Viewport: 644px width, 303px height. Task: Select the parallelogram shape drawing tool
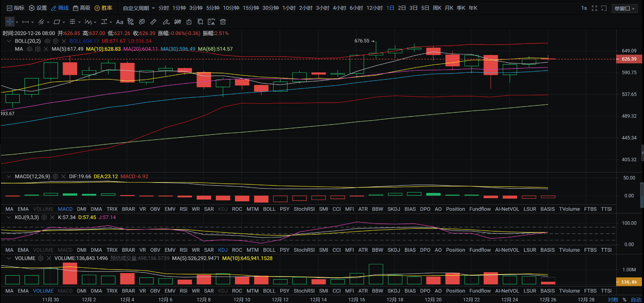click(57, 22)
